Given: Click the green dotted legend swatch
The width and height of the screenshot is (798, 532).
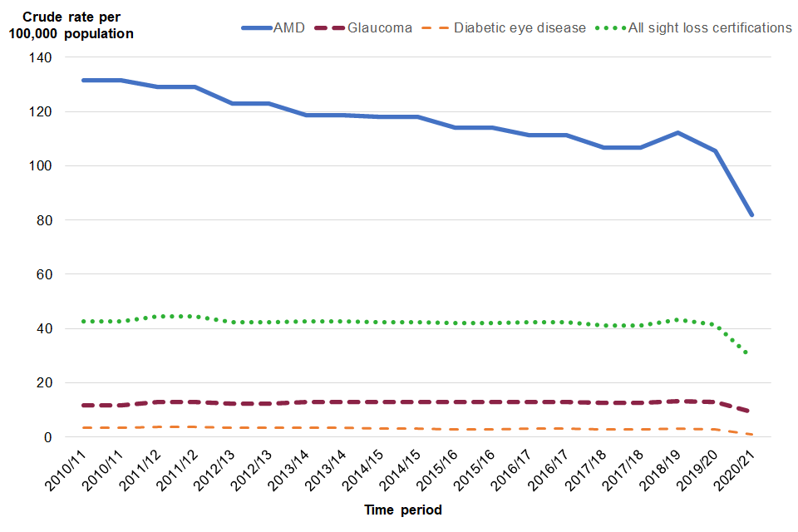Looking at the screenshot, I should 611,27.
